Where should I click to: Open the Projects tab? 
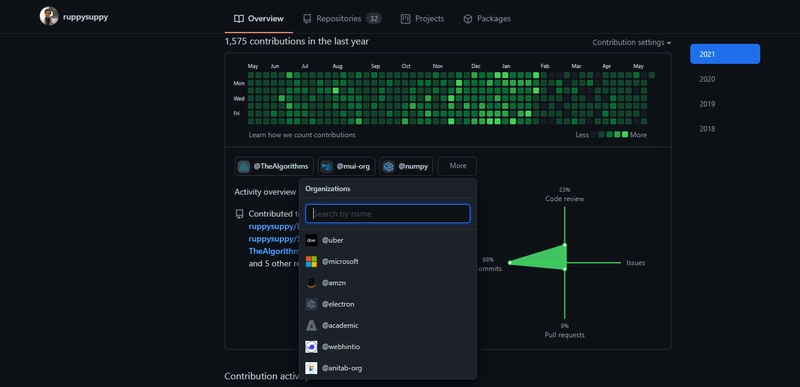tap(422, 19)
